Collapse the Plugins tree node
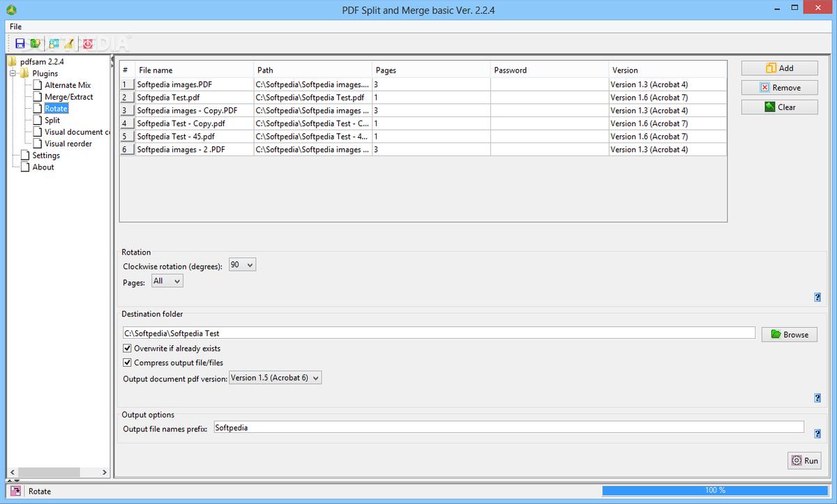The width and height of the screenshot is (837, 504). point(13,73)
